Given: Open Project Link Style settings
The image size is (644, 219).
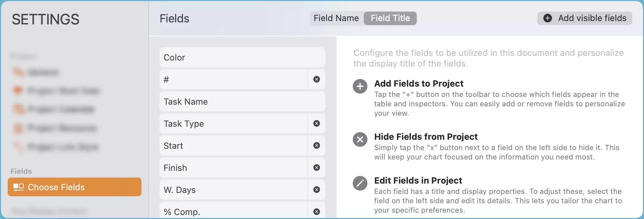Looking at the screenshot, I should (18, 146).
